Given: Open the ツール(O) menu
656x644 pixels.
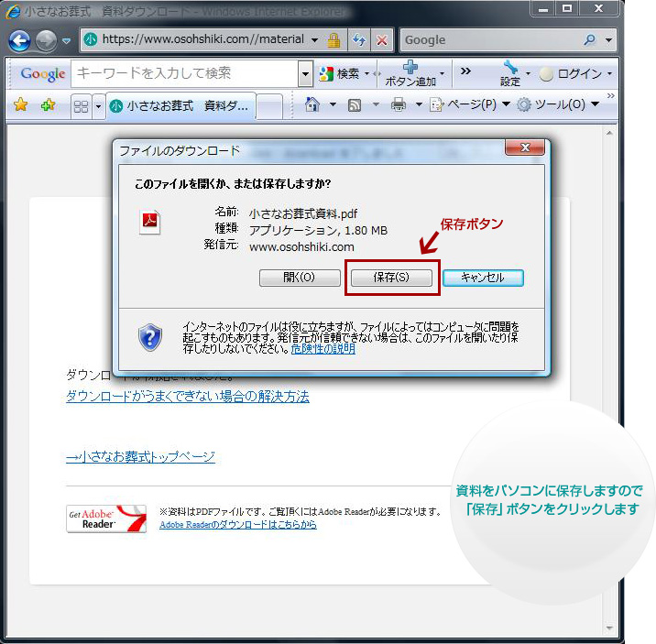Looking at the screenshot, I should tap(558, 104).
